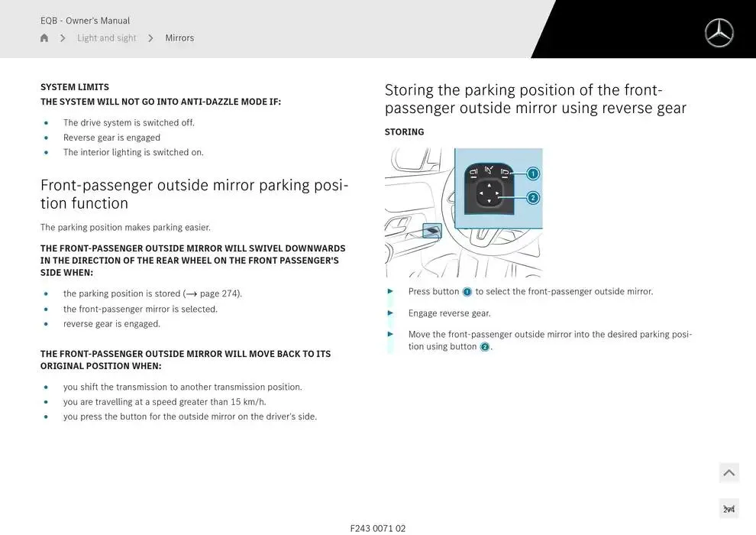Click the chevron before 'Mirrors' breadcrumb
The width and height of the screenshot is (756, 535).
150,37
